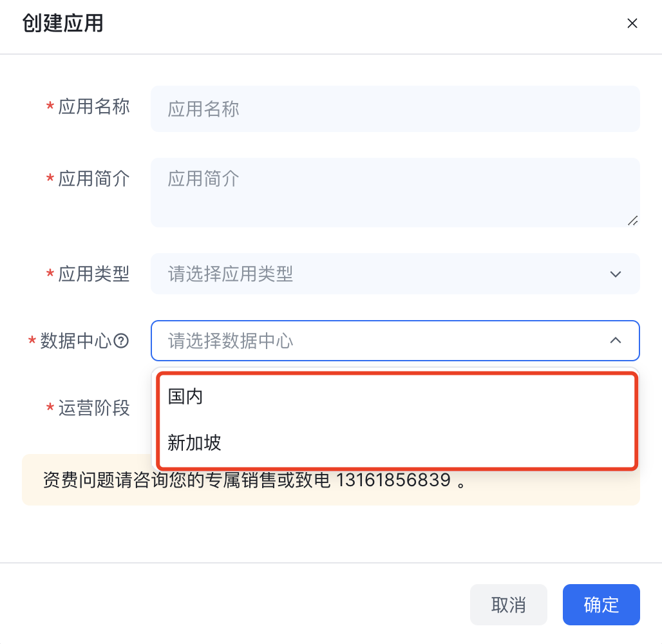Click the 数据中心 label text
662x644 pixels.
pos(75,341)
